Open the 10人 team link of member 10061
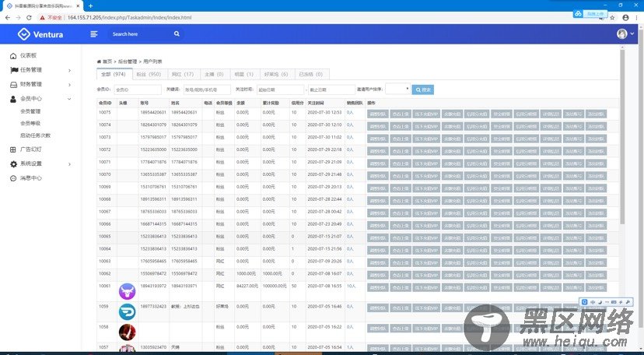This screenshot has width=644, height=355. point(351,286)
